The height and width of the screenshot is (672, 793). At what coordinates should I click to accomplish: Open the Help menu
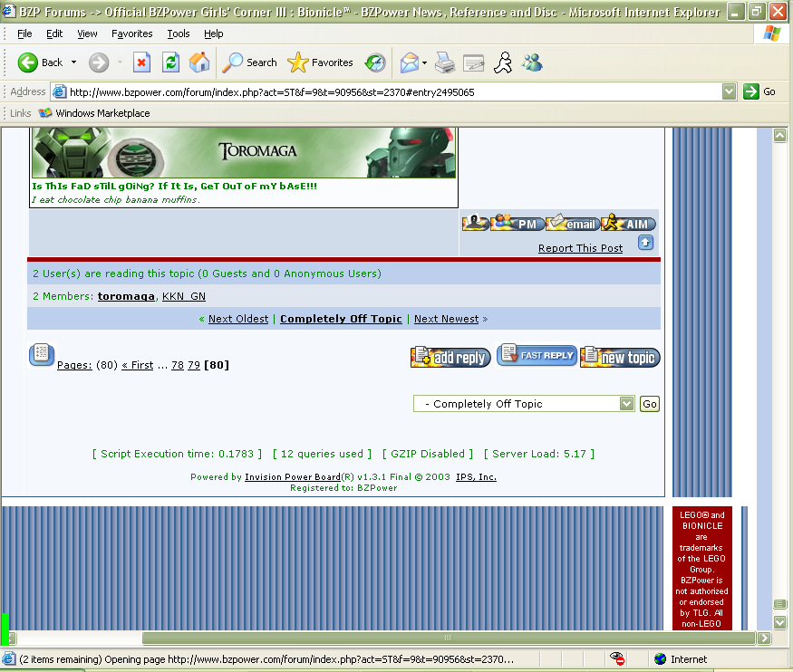click(213, 34)
